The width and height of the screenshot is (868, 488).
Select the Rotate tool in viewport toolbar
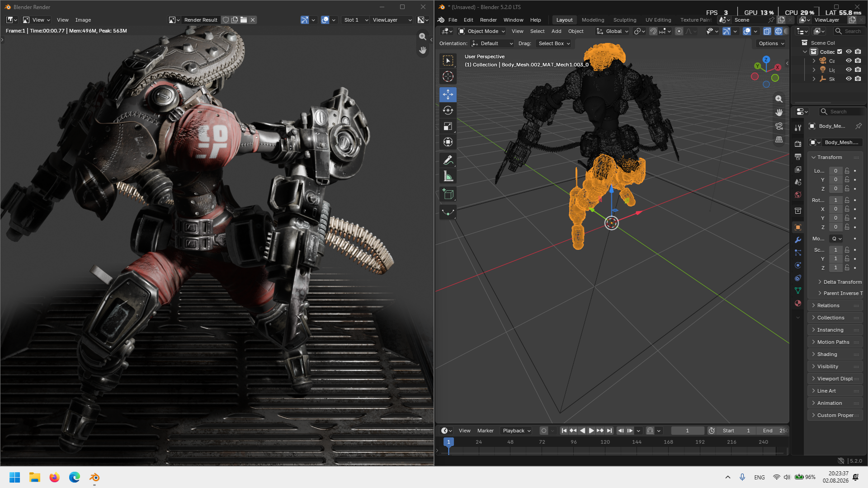coord(448,110)
